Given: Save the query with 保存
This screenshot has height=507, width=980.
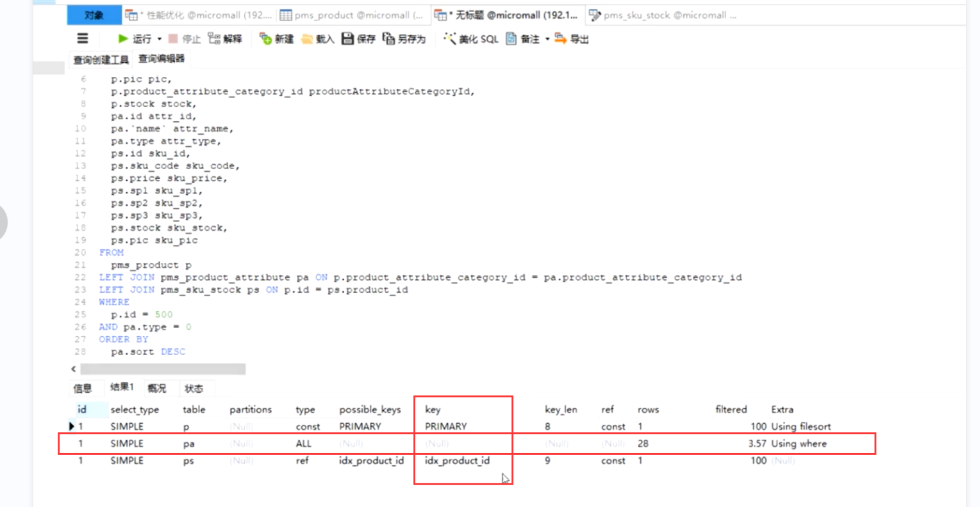Looking at the screenshot, I should point(358,39).
